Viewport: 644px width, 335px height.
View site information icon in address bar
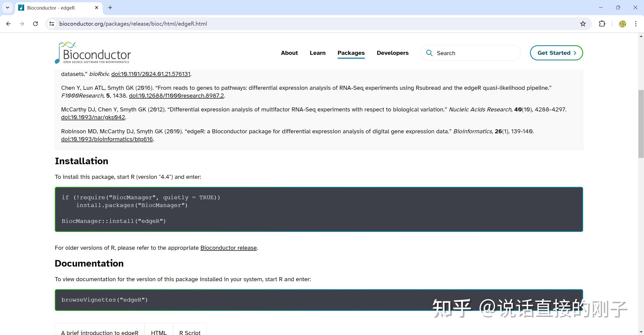[x=52, y=24]
